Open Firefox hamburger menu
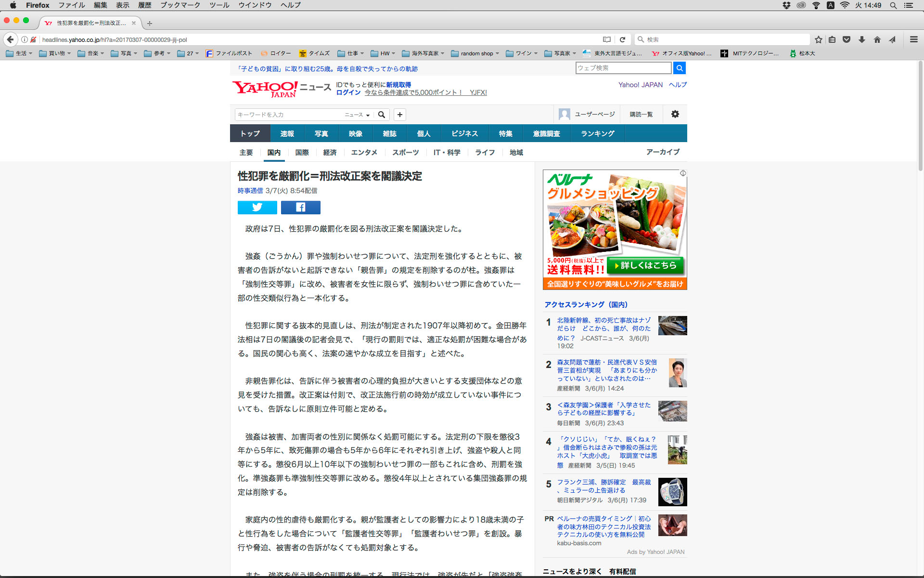 click(x=913, y=39)
